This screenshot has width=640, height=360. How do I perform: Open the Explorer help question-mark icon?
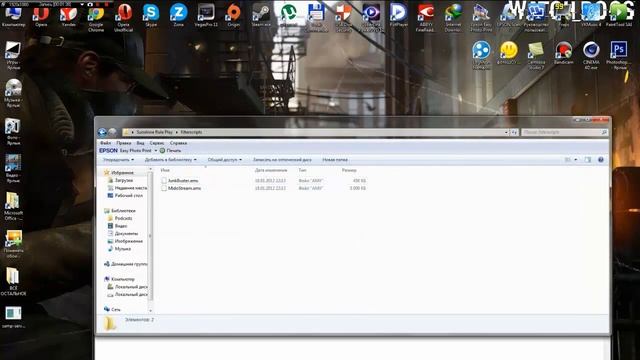click(x=600, y=160)
